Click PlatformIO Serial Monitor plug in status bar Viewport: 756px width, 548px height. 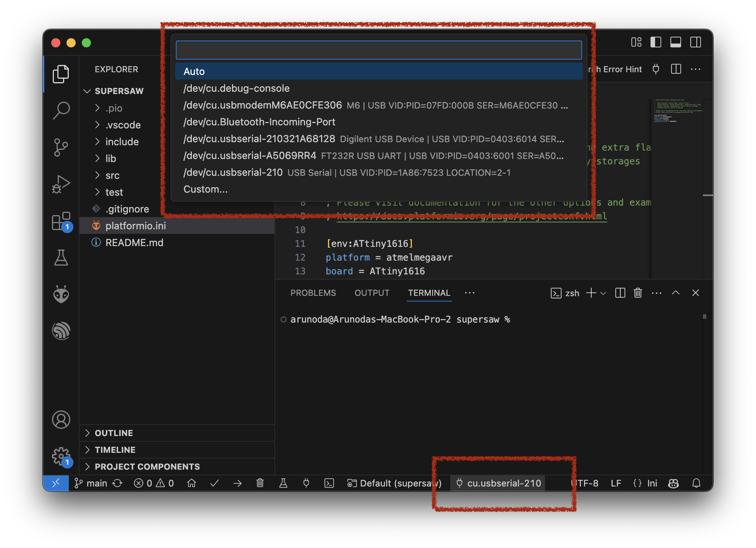click(306, 483)
